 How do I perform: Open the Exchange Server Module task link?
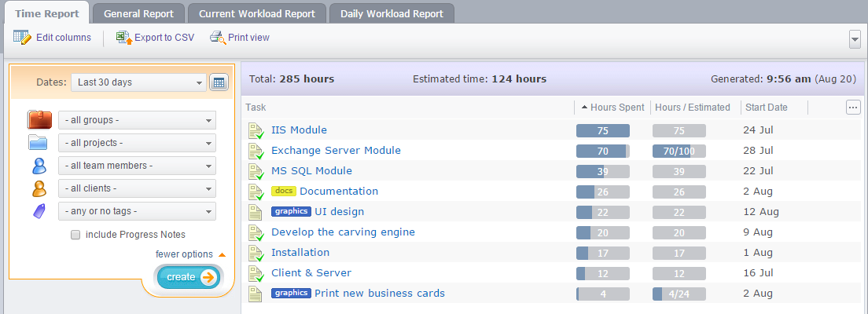click(x=336, y=151)
